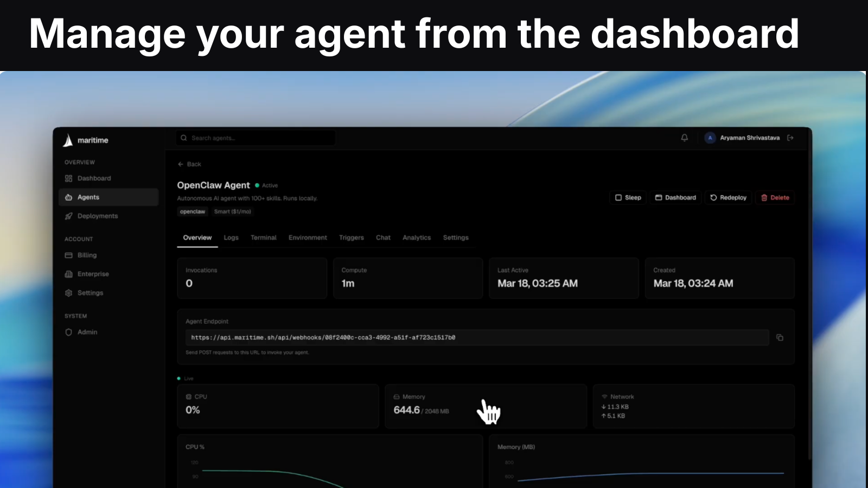Toggle the agent to Sleep mode

628,197
